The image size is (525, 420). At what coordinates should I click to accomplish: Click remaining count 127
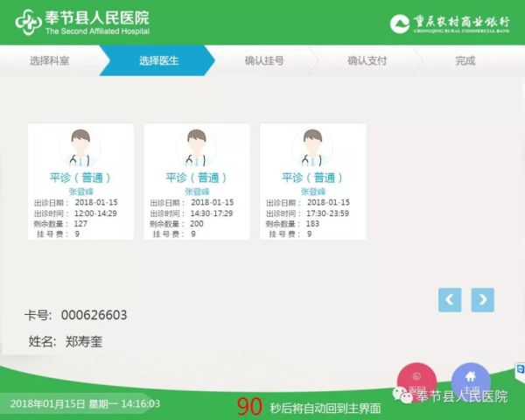pyautogui.click(x=80, y=223)
